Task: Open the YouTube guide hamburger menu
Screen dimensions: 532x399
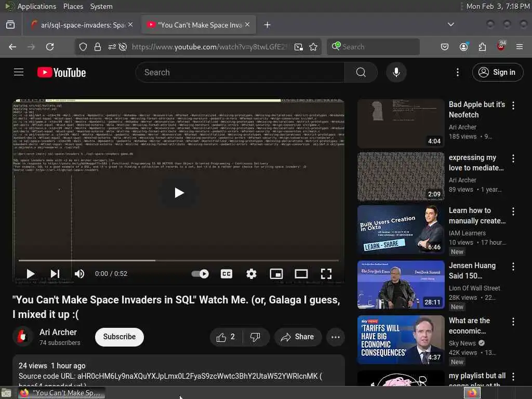Action: (19, 72)
